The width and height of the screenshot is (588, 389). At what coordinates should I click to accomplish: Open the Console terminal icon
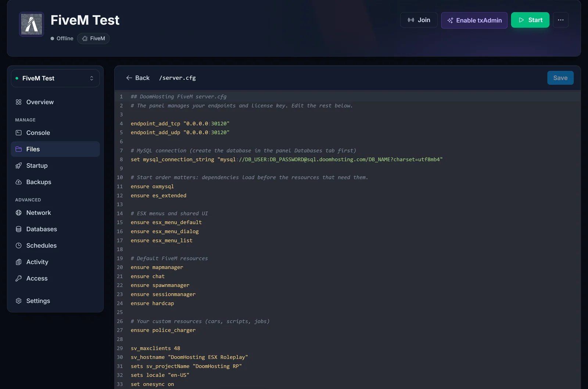[19, 133]
